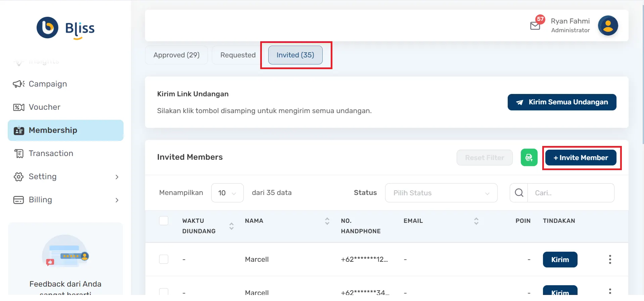
Task: Click the Transaction receipt icon
Action: 19,153
